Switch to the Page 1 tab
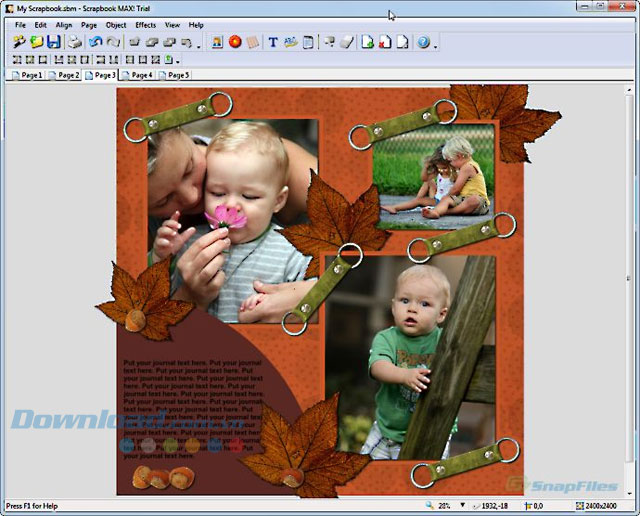640x516 pixels. (26, 75)
